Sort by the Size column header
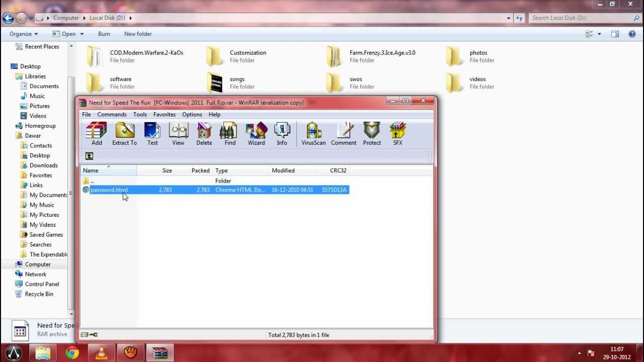 pos(155,170)
